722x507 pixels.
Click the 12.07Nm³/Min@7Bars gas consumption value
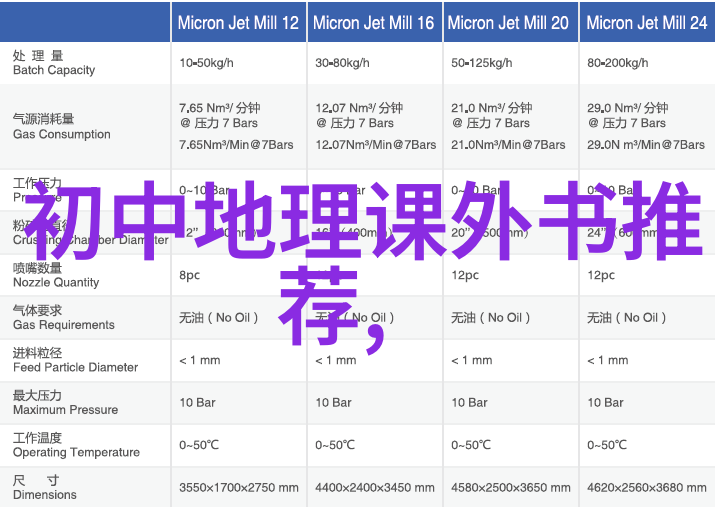pos(376,145)
